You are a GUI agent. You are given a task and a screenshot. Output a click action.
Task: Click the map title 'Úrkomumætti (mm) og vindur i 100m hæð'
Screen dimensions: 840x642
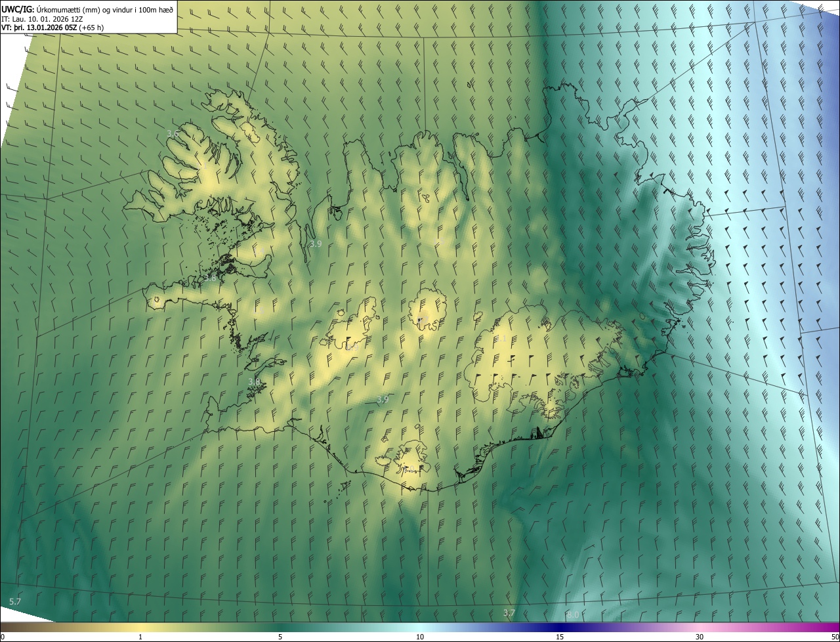pos(104,9)
